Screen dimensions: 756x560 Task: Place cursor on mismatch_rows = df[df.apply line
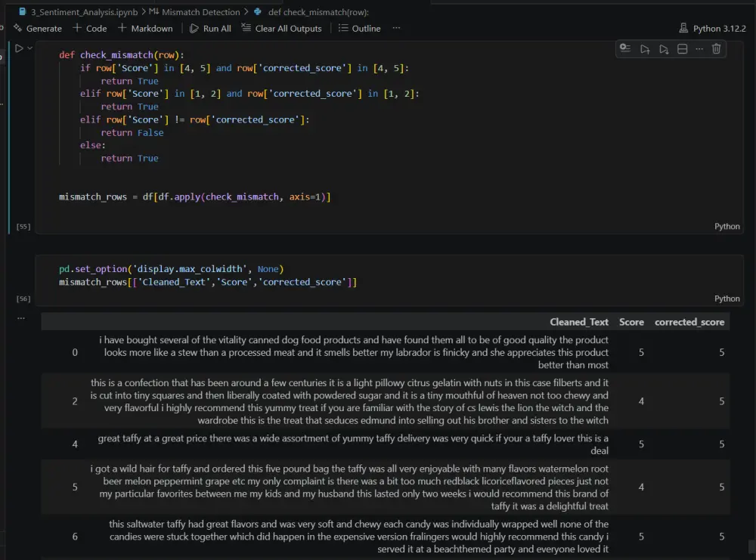(x=195, y=196)
